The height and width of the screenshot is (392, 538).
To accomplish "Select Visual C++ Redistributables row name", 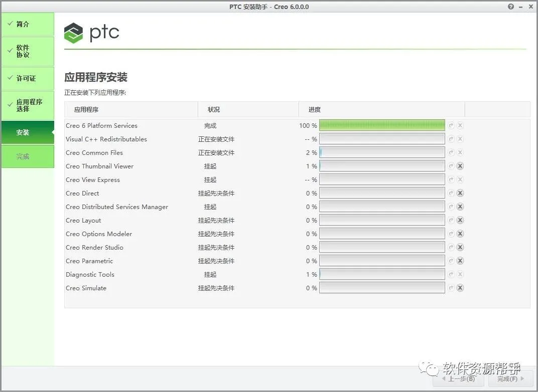I will pos(106,139).
